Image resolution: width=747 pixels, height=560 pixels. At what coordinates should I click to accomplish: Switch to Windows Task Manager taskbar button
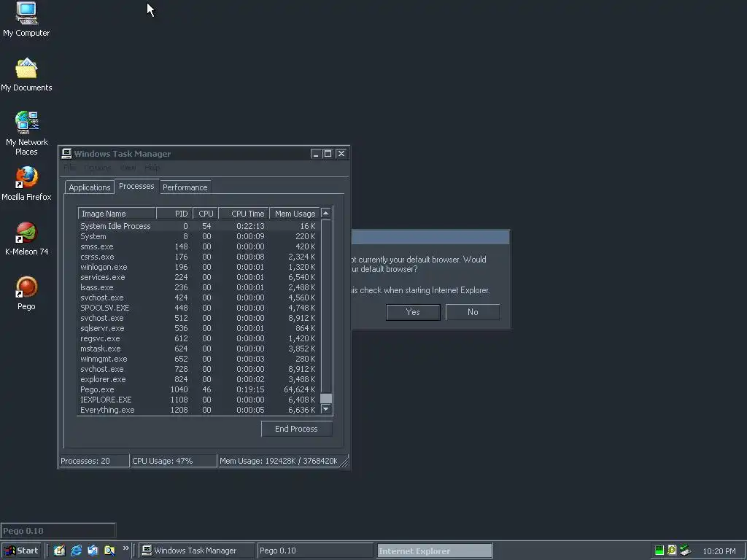(x=197, y=551)
